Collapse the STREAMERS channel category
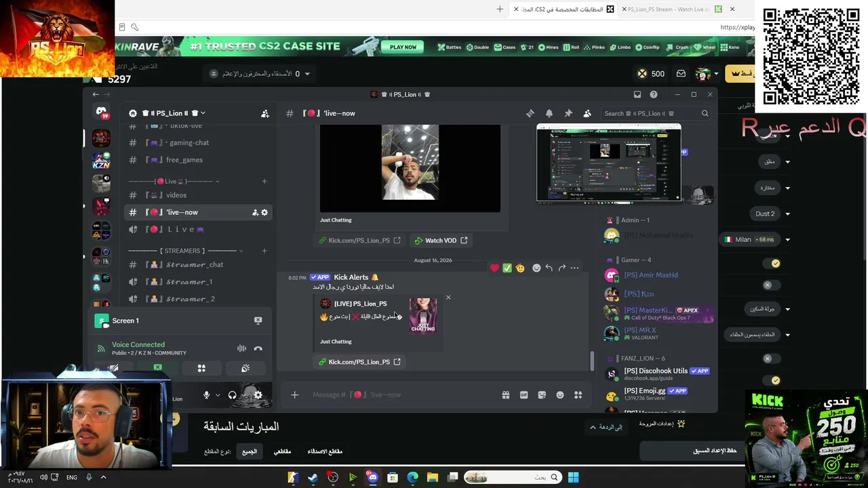868x488 pixels. click(186, 251)
